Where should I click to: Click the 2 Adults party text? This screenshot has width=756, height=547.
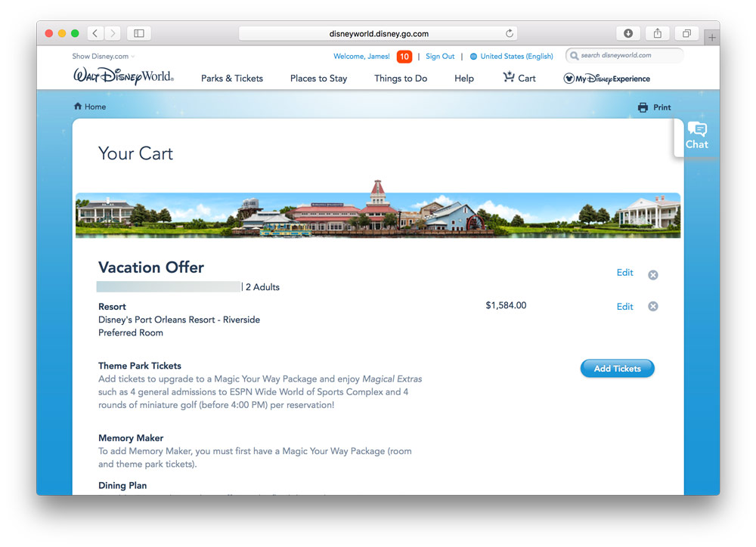pos(262,287)
